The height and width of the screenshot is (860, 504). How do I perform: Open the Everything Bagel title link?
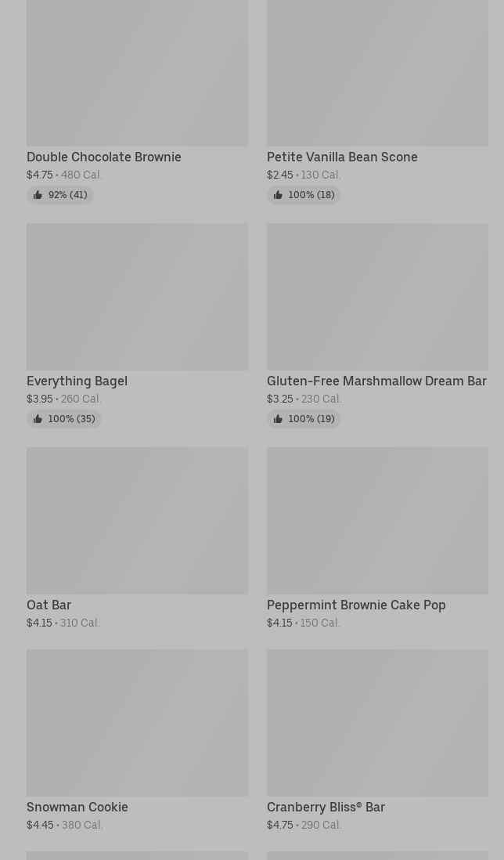click(x=77, y=381)
